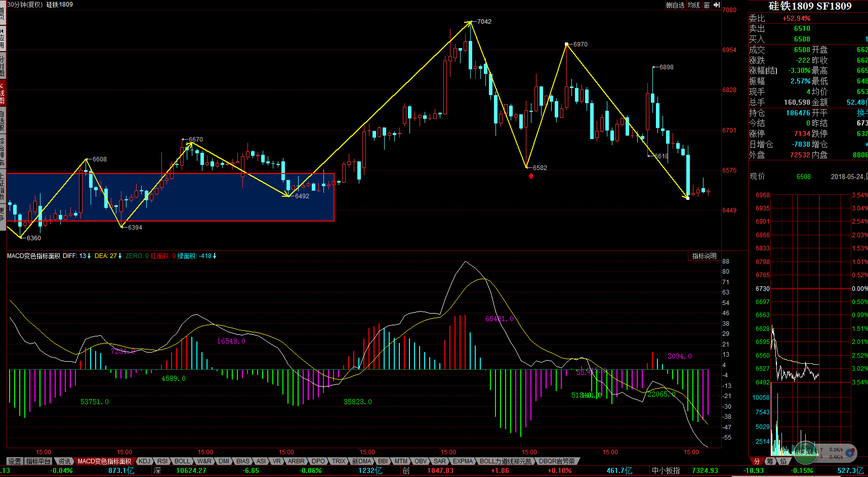Click the 涨停 7134 value

(x=802, y=134)
